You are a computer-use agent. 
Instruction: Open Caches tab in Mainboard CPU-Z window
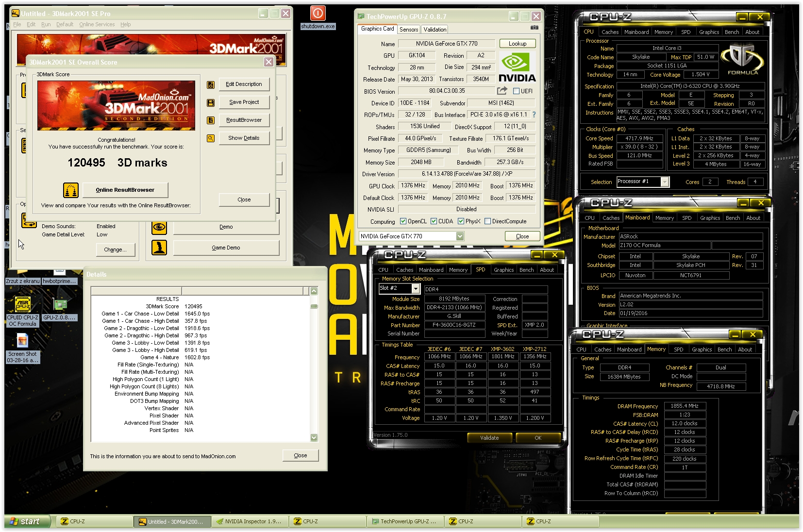[x=611, y=218]
